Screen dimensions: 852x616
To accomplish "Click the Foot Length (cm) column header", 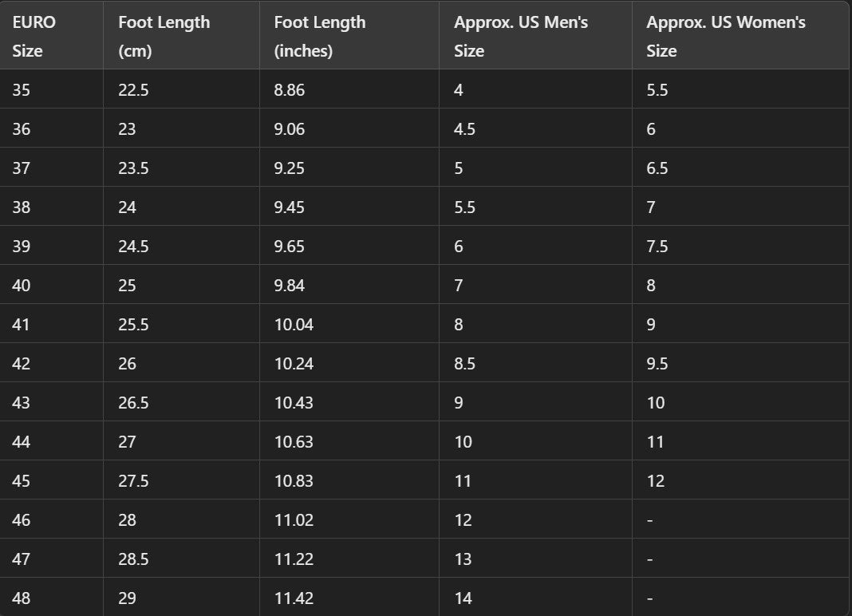I will (164, 37).
